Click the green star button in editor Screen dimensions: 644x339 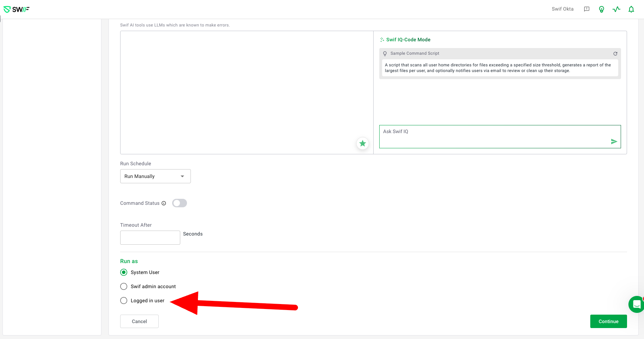point(363,143)
